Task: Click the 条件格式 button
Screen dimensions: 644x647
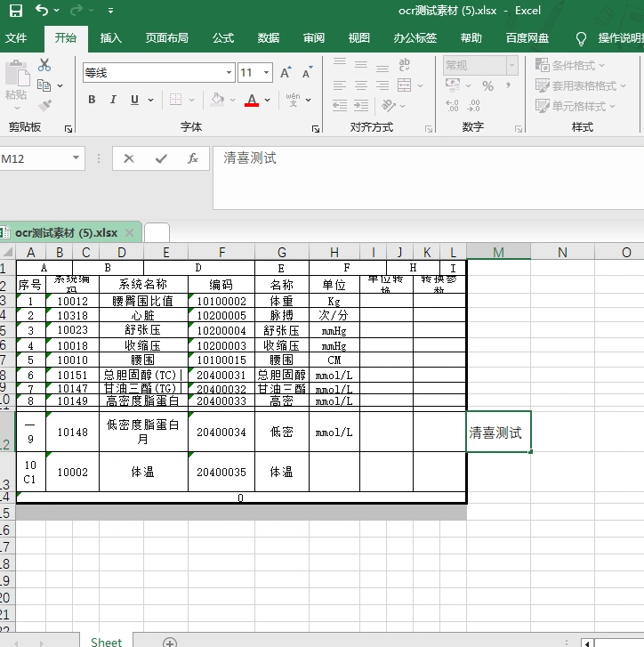Action: point(571,65)
